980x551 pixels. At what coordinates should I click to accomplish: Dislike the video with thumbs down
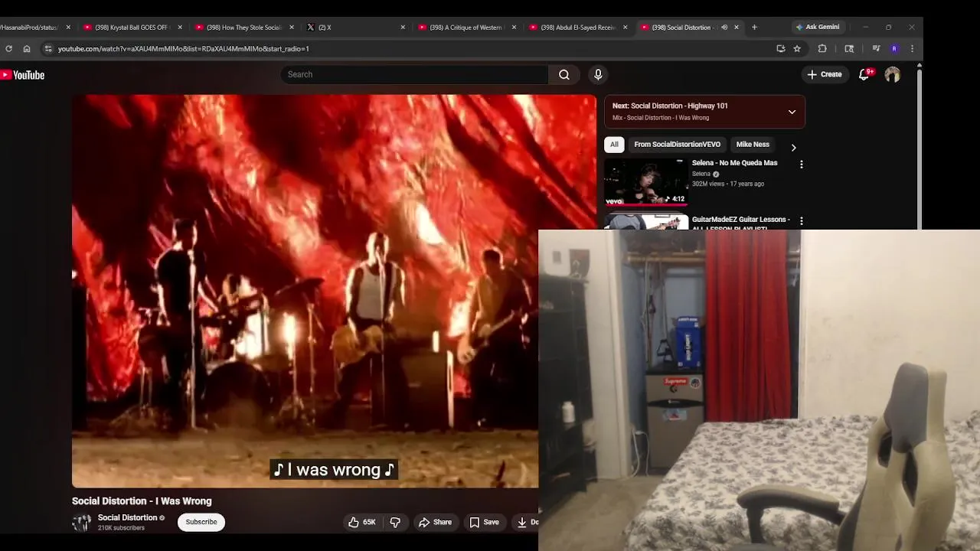pyautogui.click(x=395, y=522)
